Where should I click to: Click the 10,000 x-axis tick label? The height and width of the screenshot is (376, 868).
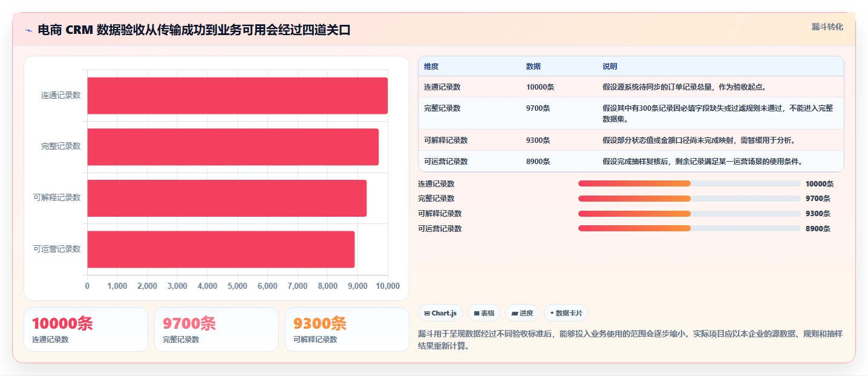tap(388, 286)
